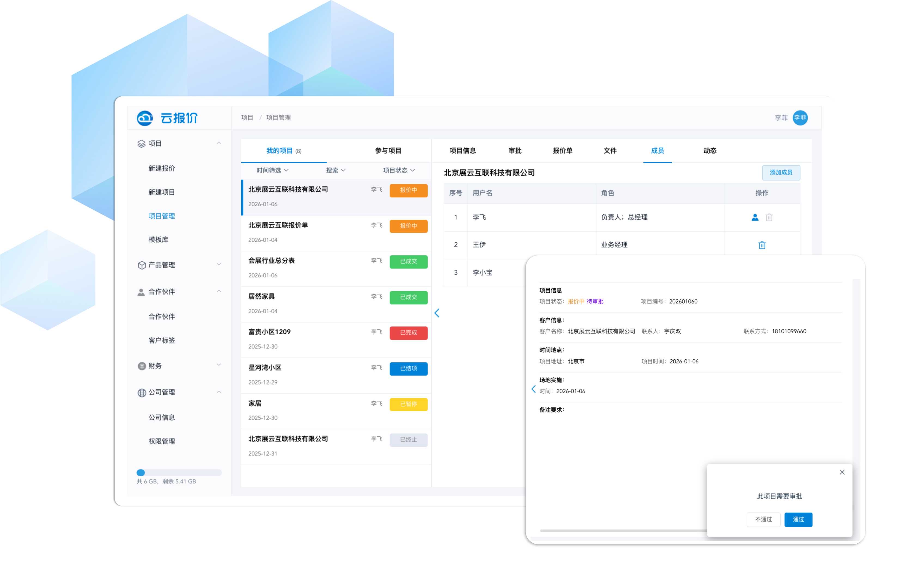Close the 此项目需要审批 approval popup
Image resolution: width=919 pixels, height=588 pixels.
842,472
